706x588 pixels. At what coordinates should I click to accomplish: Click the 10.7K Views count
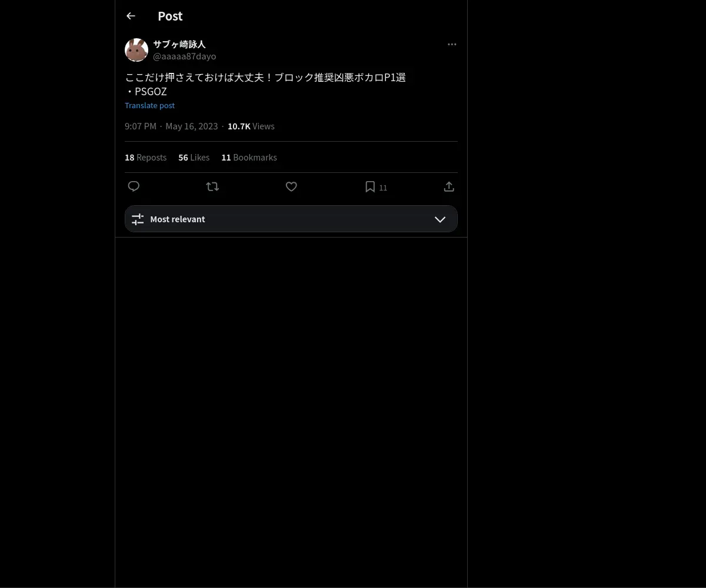coord(251,126)
